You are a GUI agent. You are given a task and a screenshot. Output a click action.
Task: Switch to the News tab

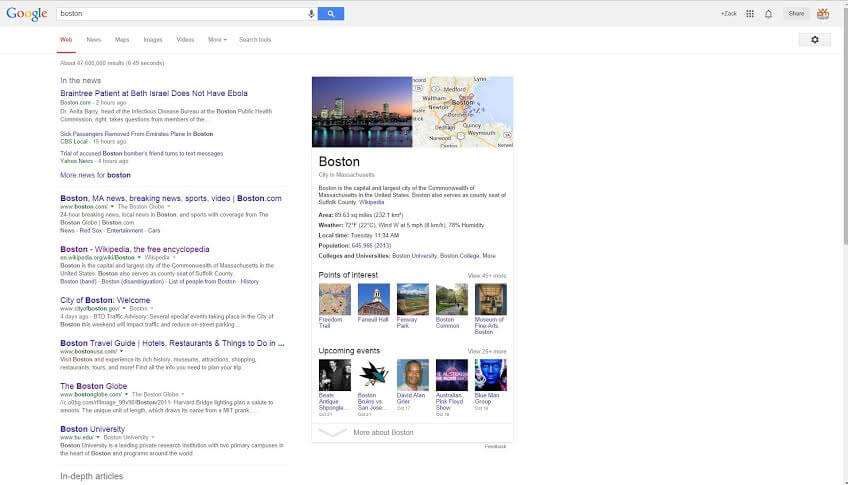click(94, 39)
